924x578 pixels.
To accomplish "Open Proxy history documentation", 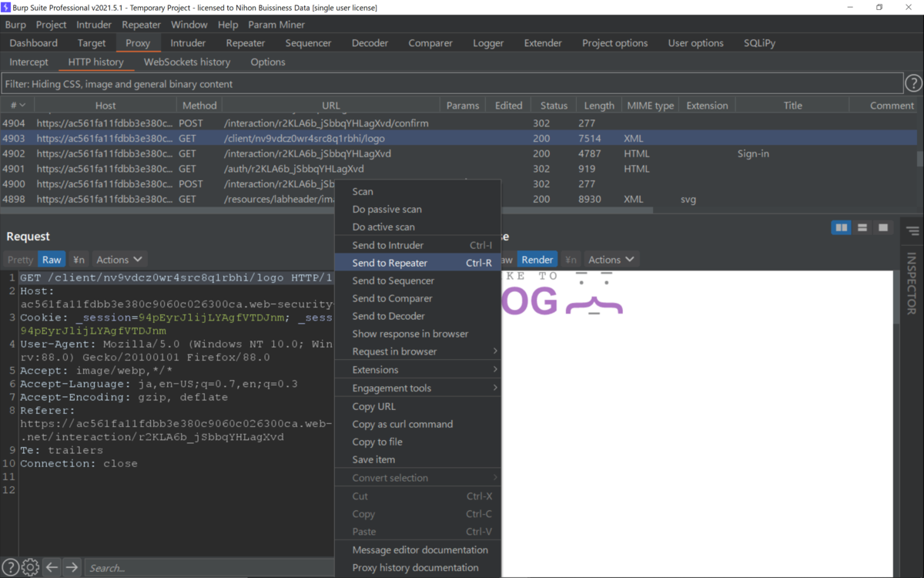I will click(417, 567).
